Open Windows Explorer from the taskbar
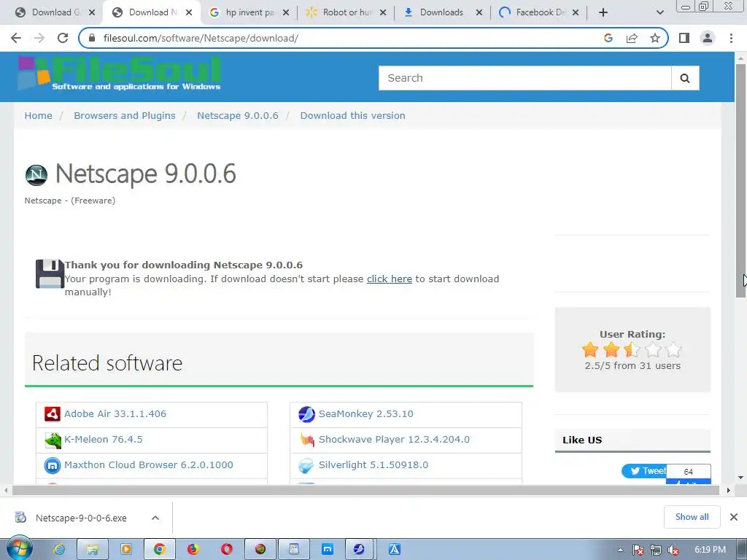This screenshot has height=560, width=747. click(93, 550)
